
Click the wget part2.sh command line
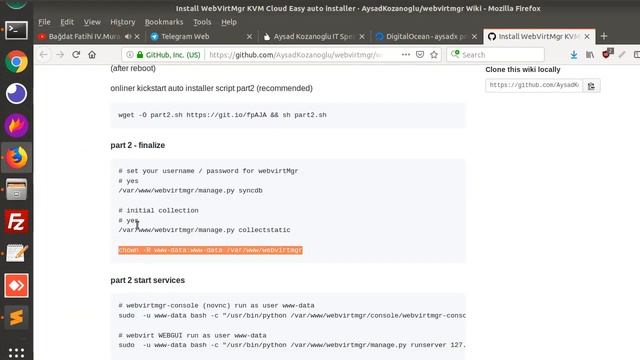(222, 115)
